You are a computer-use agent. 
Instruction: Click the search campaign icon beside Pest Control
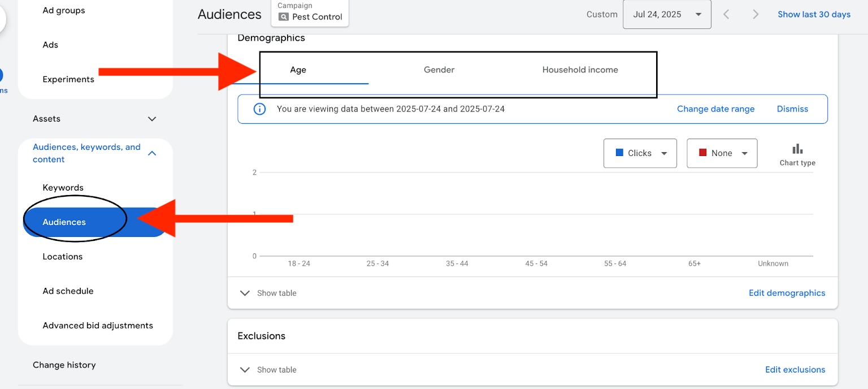click(284, 17)
